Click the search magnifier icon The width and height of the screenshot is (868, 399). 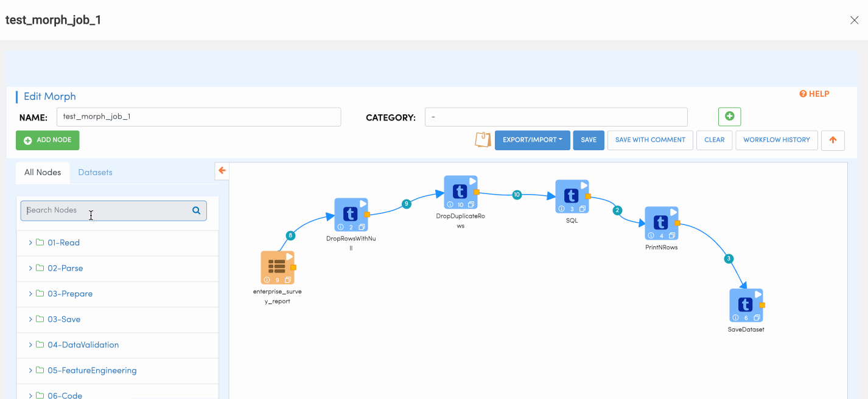[197, 210]
